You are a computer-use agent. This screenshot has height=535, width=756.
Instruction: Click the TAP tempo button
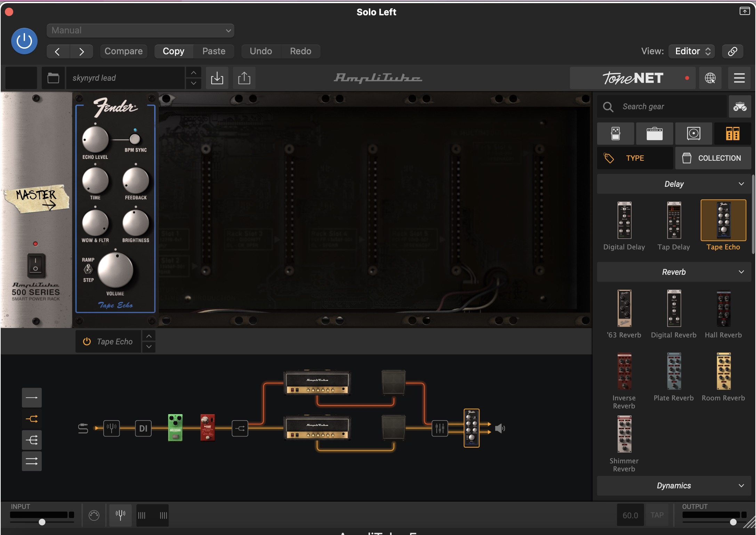(657, 515)
